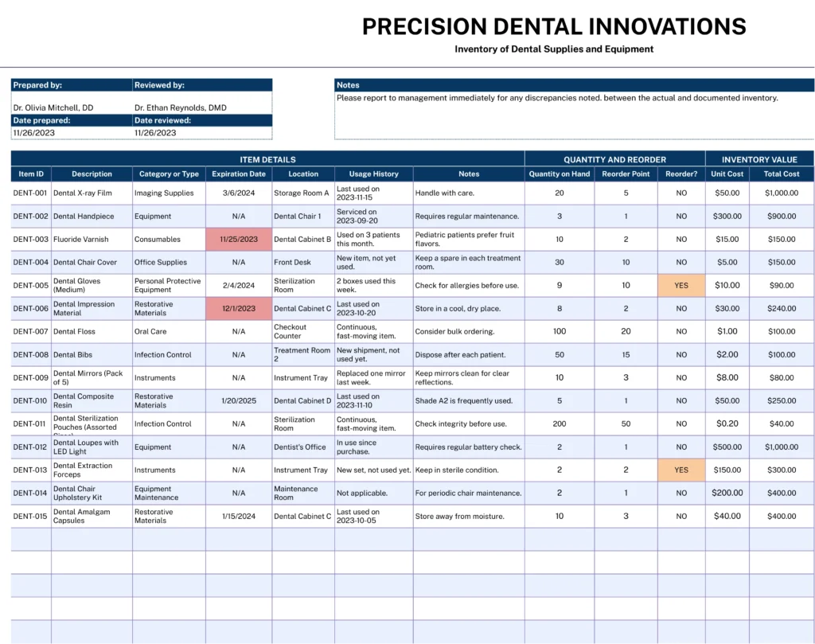Click the Dental Floss description cell
815x644 pixels.
pos(92,332)
